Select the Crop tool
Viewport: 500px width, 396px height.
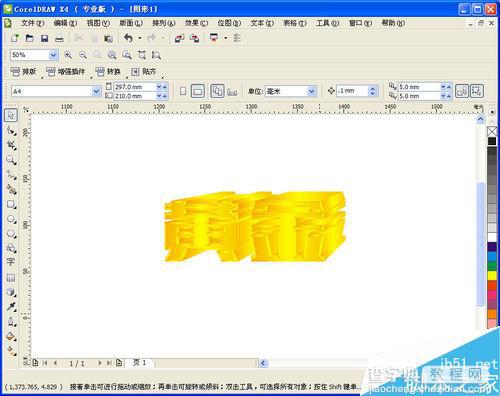pos(11,145)
